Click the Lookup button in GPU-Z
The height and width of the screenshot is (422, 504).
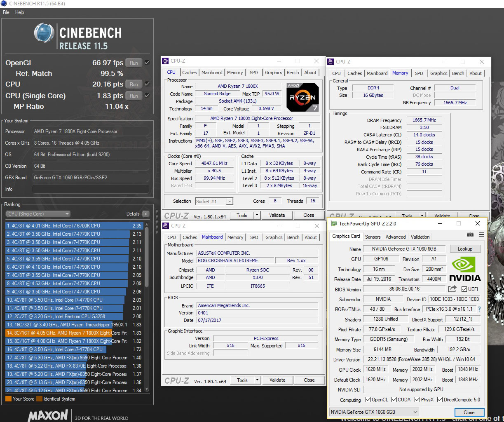click(465, 249)
